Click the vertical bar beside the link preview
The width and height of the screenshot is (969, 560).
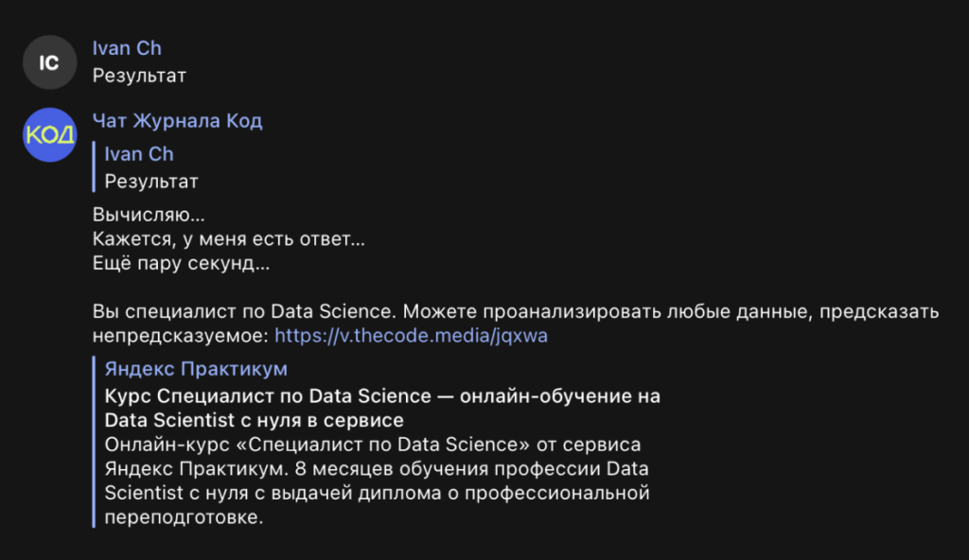tap(92, 440)
